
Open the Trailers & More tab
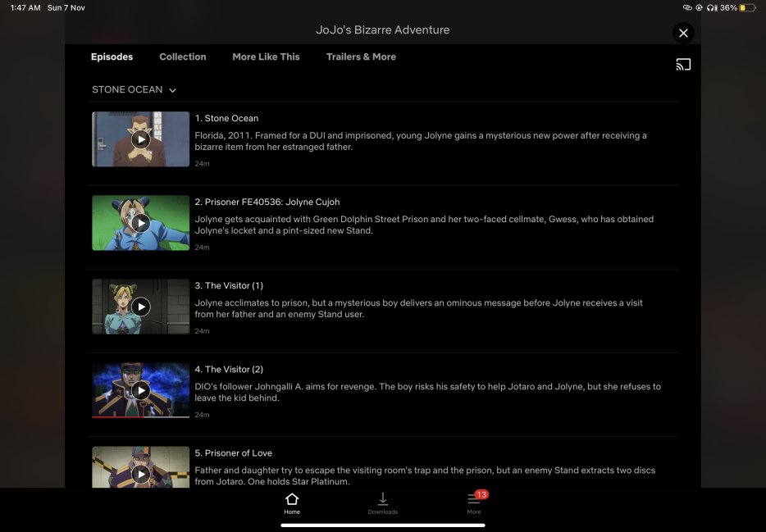coord(361,57)
